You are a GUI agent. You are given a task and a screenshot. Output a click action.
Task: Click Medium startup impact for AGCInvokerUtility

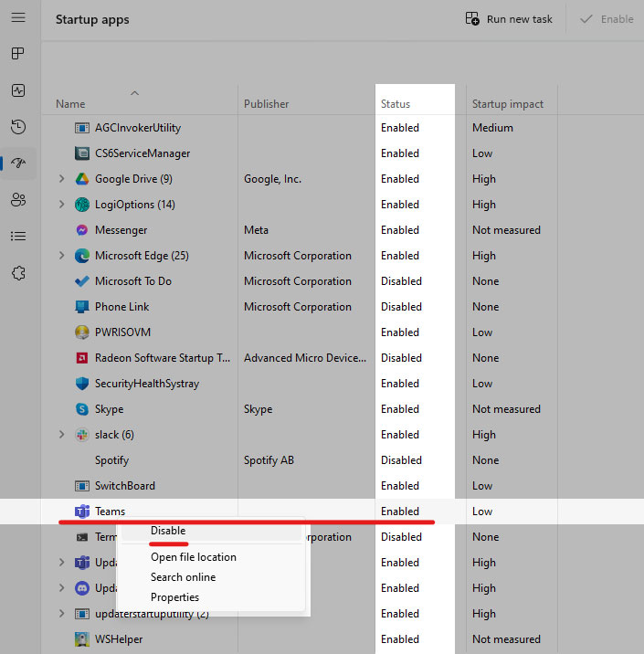pyautogui.click(x=492, y=128)
